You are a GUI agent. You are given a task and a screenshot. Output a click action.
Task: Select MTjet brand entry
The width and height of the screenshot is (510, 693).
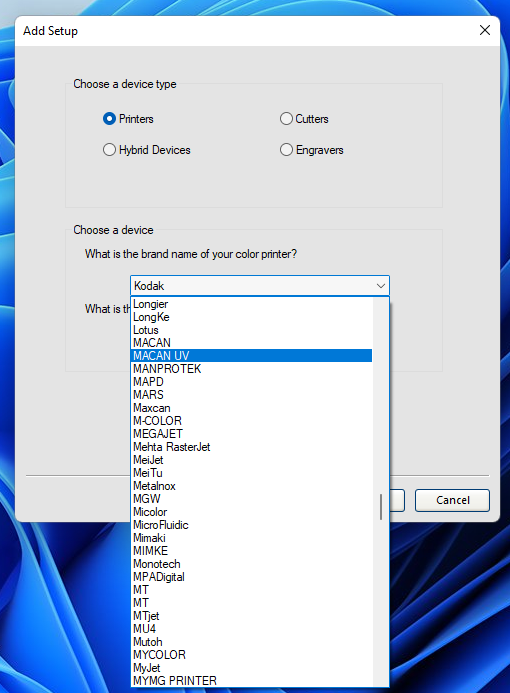point(251,616)
